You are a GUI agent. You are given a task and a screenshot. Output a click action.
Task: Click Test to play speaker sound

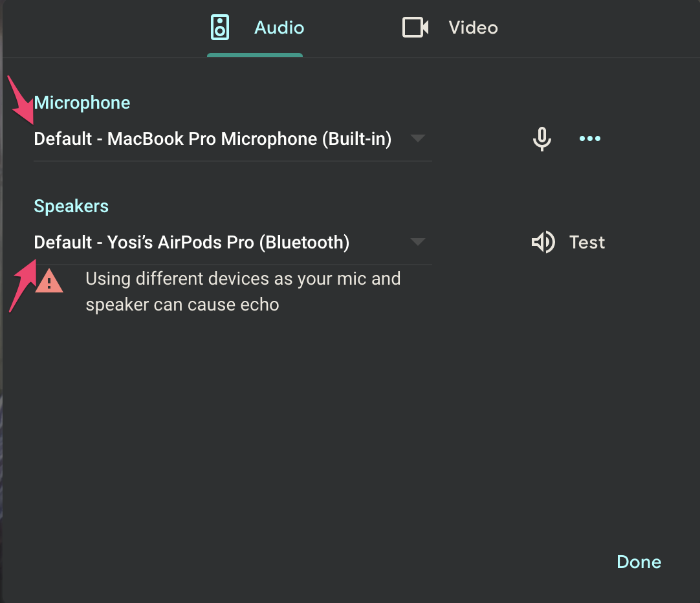click(586, 242)
